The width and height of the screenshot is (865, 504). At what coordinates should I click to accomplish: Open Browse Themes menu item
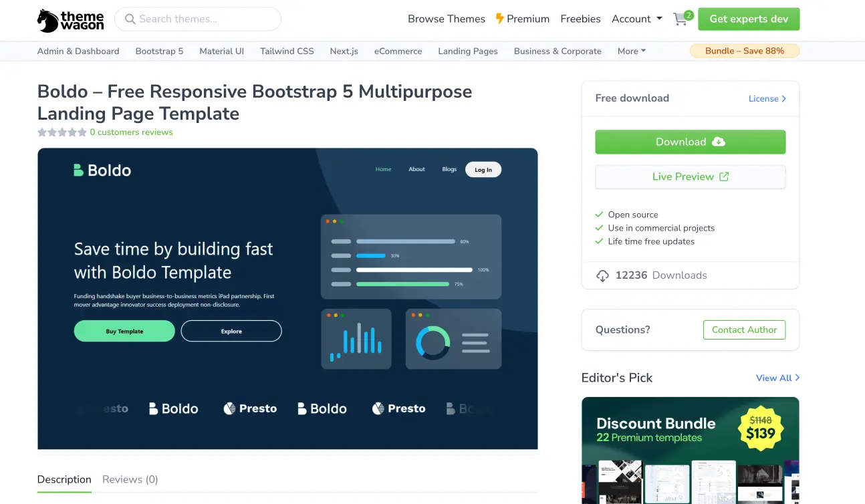coord(447,19)
